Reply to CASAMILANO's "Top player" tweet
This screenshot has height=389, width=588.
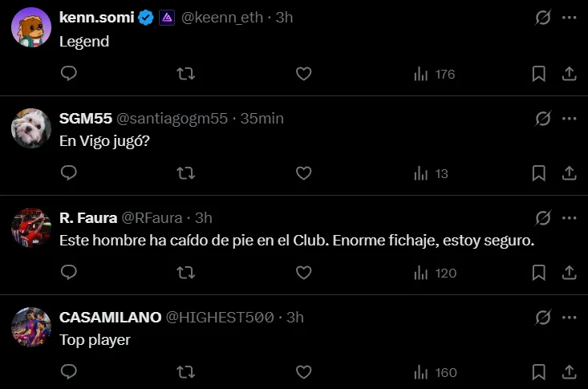69,372
